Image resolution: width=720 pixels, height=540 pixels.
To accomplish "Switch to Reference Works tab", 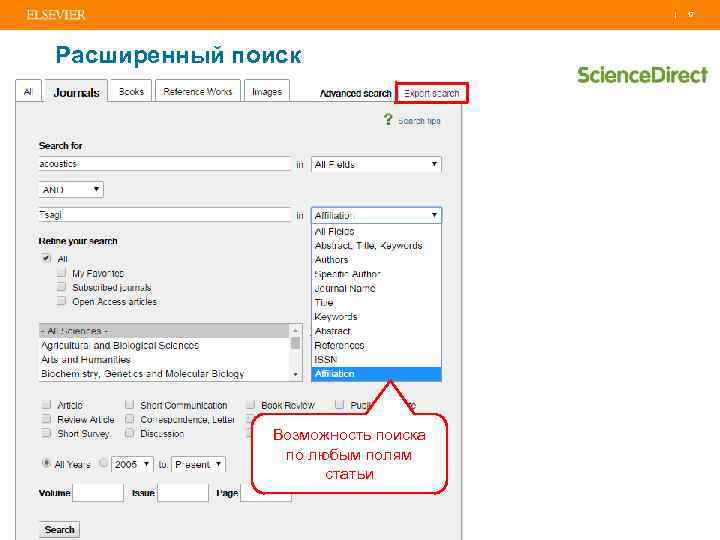I will (197, 91).
